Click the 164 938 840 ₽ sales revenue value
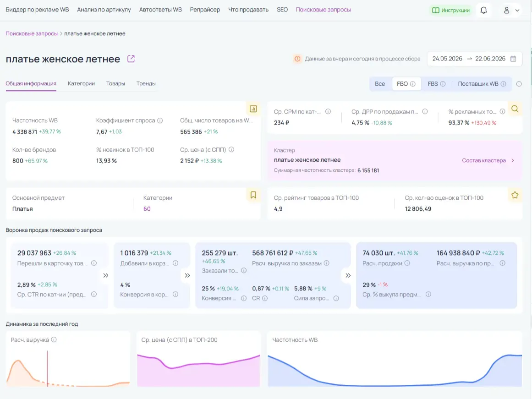 (x=458, y=253)
